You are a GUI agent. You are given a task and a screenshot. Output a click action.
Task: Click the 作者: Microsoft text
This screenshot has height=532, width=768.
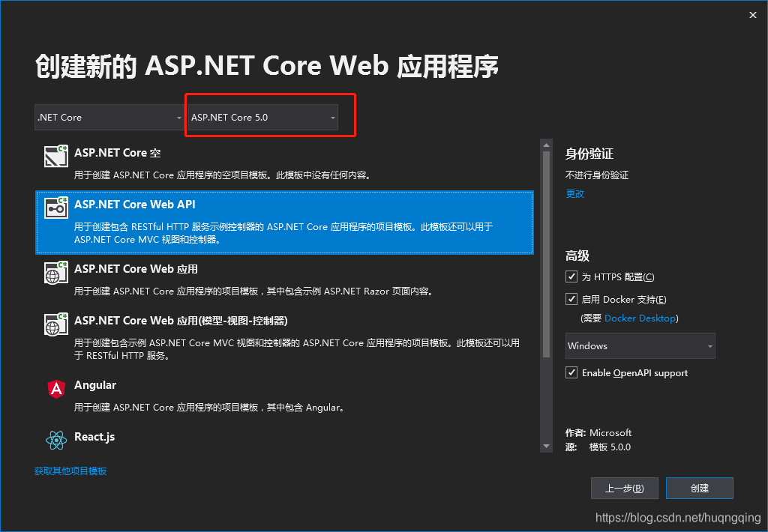point(598,432)
